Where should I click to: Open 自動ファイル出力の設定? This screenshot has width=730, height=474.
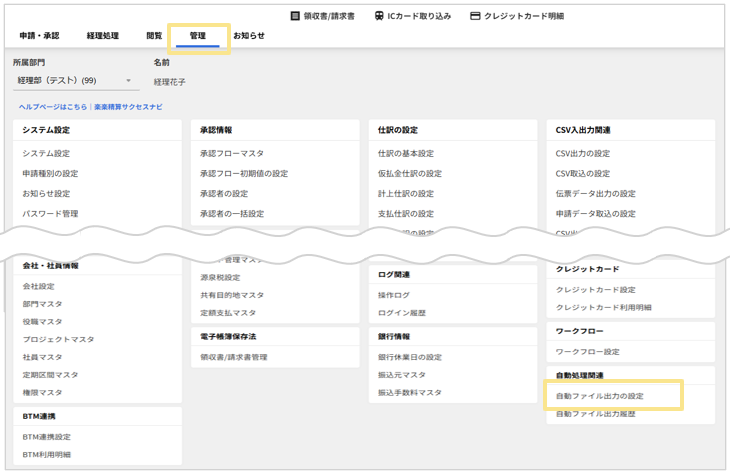[x=599, y=396]
